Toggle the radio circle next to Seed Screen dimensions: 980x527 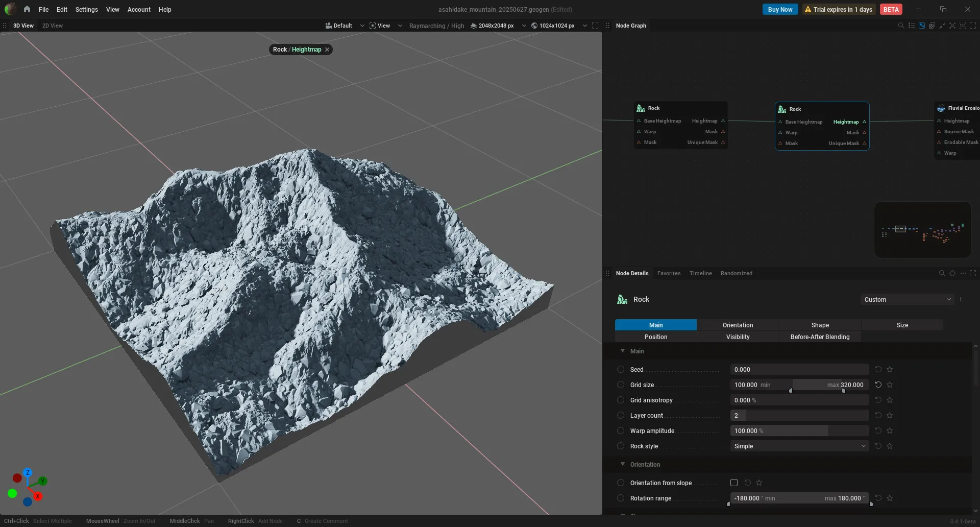click(621, 369)
